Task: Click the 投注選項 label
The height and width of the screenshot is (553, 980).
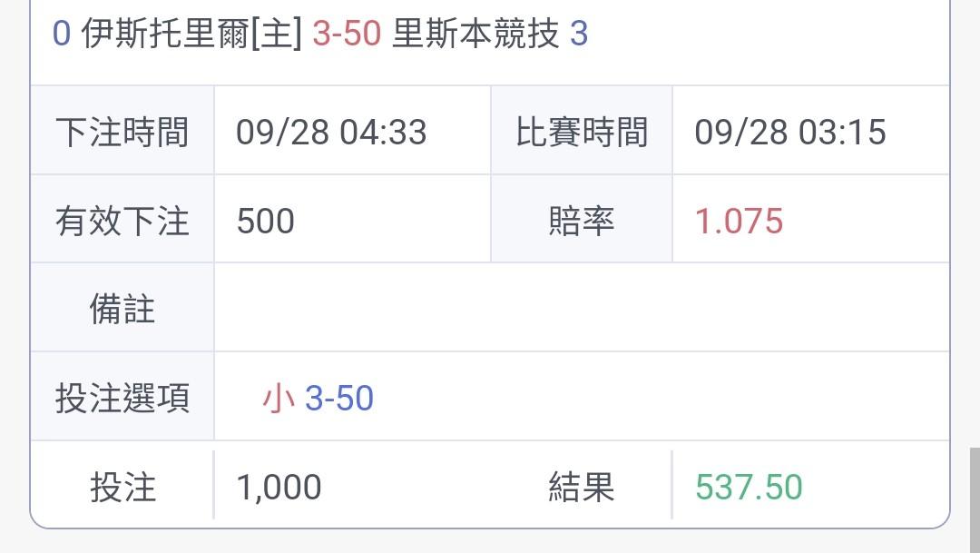Action: 122,398
